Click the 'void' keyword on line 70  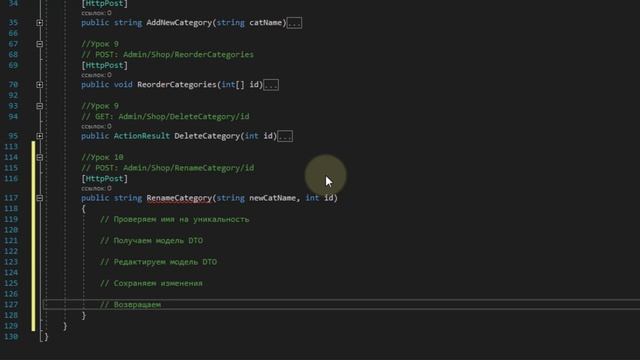coord(123,85)
